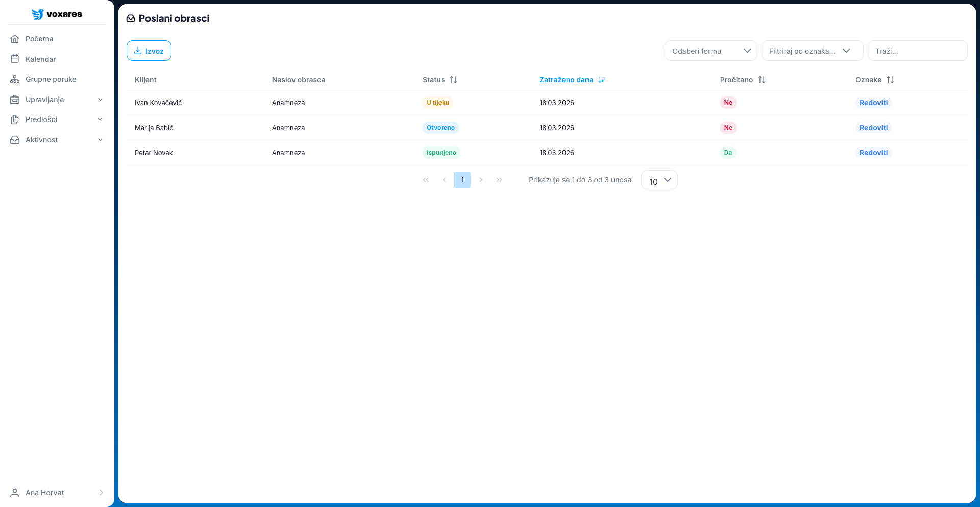Open Ivan Kovačević's form row
The image size is (980, 507).
[158, 103]
